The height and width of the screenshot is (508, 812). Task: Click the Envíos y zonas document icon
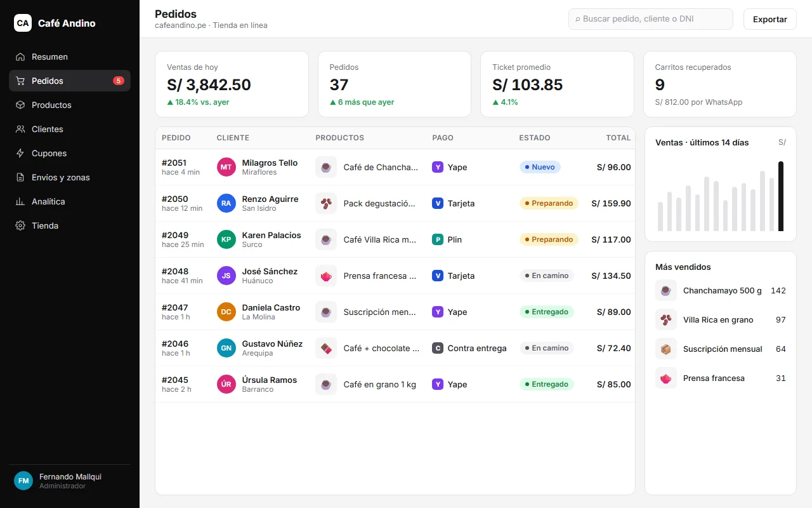pos(20,177)
